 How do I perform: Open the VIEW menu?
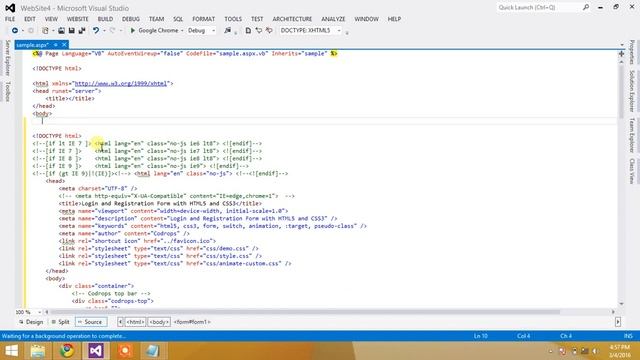[x=51, y=19]
